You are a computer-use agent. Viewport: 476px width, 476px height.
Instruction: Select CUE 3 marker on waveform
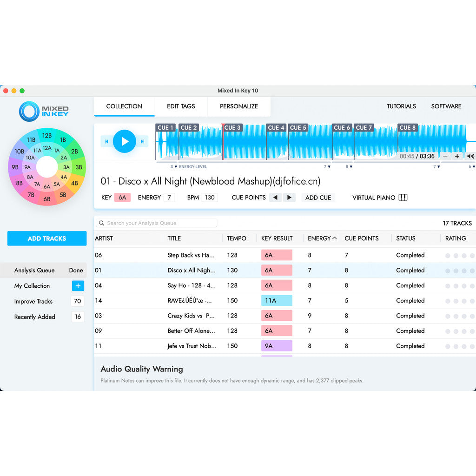coord(232,128)
